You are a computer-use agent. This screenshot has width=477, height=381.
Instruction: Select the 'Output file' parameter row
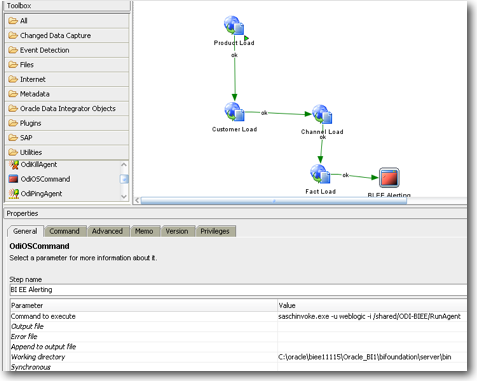point(238,326)
